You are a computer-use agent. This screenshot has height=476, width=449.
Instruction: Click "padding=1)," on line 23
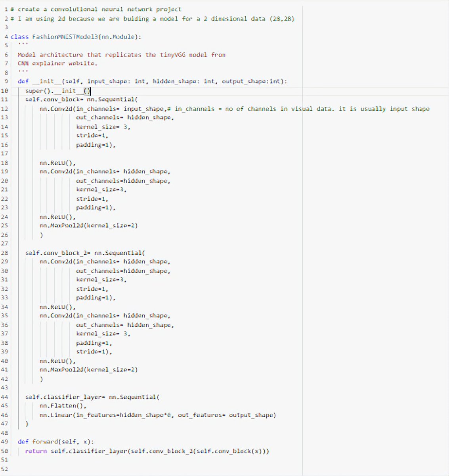[x=96, y=207]
